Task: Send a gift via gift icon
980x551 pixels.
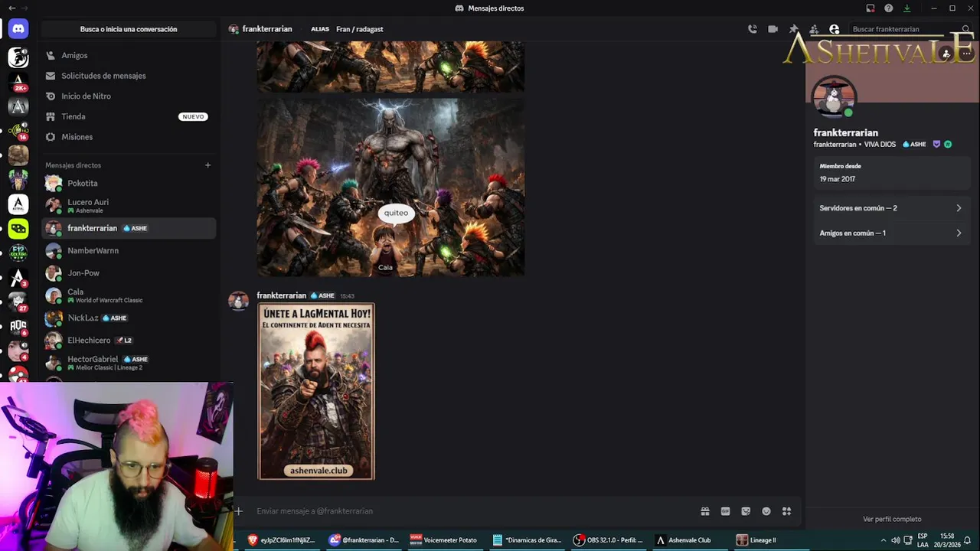Action: point(705,511)
